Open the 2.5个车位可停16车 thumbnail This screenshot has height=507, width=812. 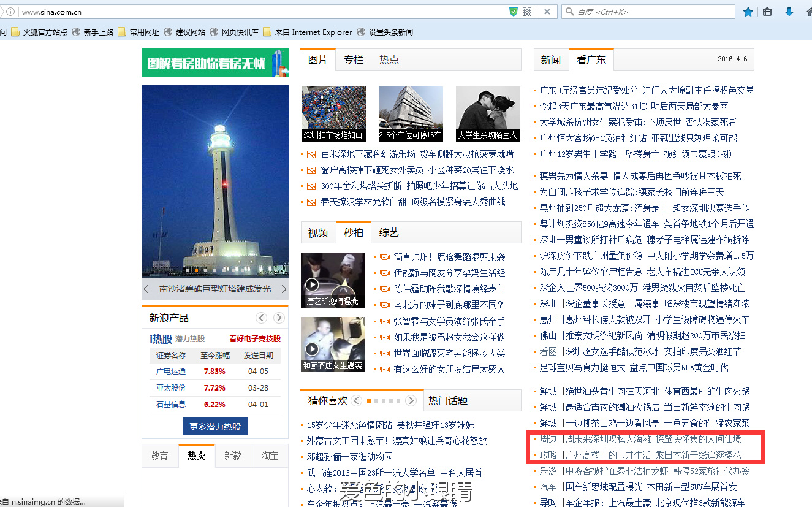click(411, 114)
